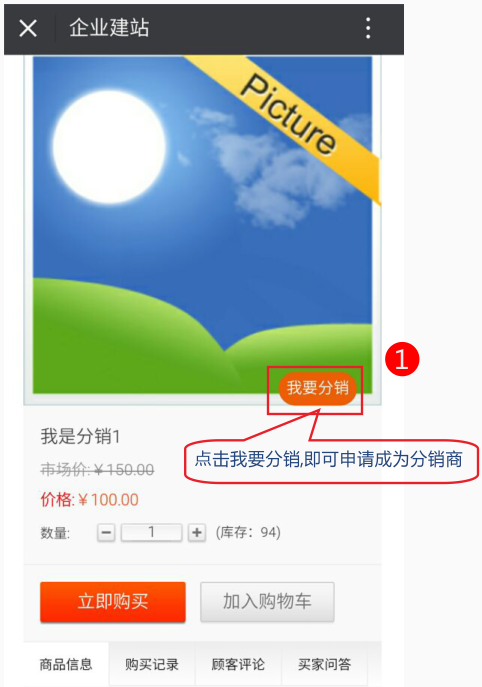Tap the product picture thumbnail
This screenshot has height=687, width=482.
coord(202,225)
